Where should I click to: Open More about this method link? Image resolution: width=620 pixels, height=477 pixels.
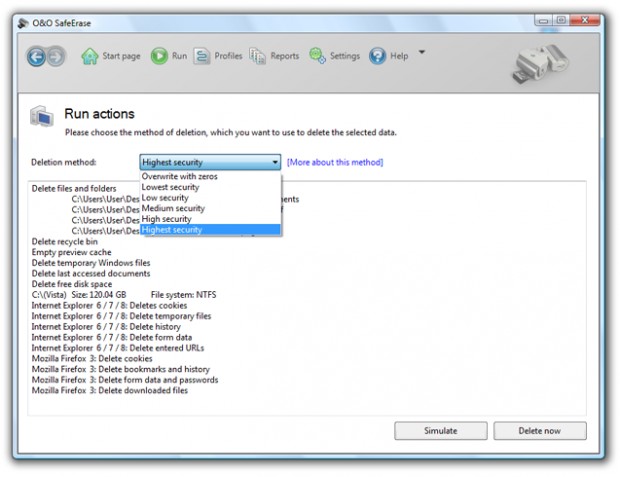(335, 162)
